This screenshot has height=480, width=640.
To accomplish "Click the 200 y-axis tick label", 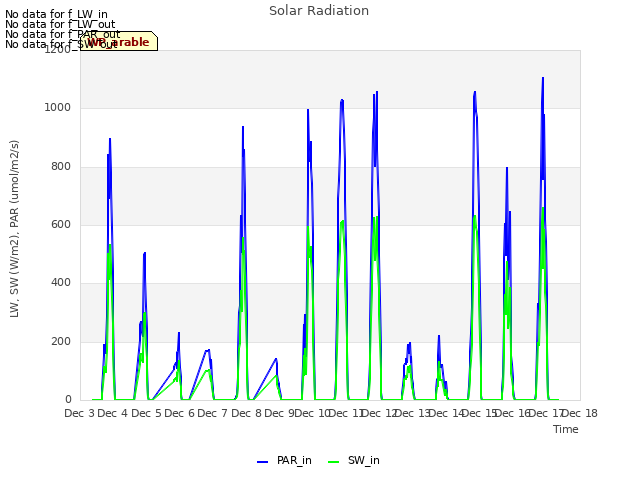I will click(x=61, y=341).
